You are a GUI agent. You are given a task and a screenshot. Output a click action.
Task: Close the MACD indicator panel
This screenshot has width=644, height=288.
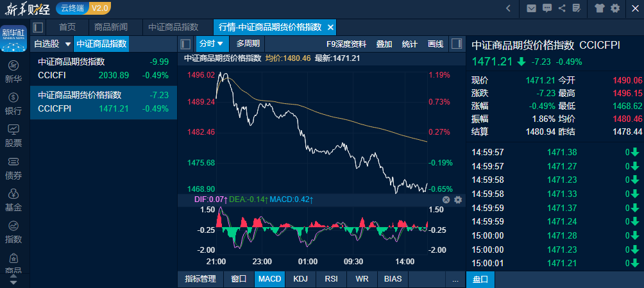pyautogui.click(x=446, y=200)
